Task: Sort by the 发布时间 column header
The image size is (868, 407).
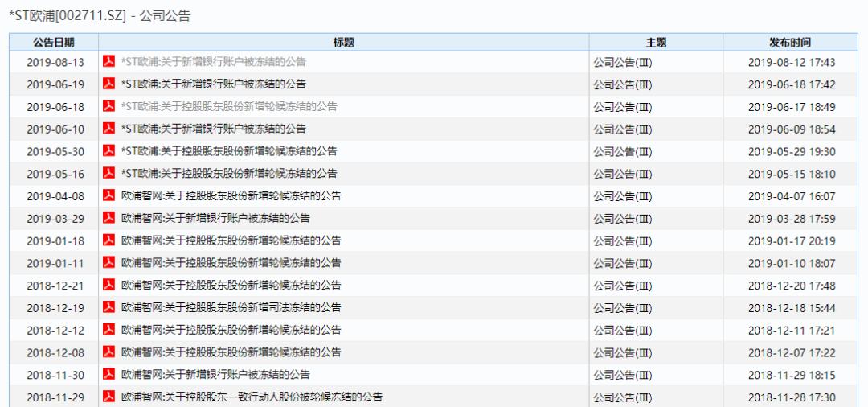Action: 791,42
